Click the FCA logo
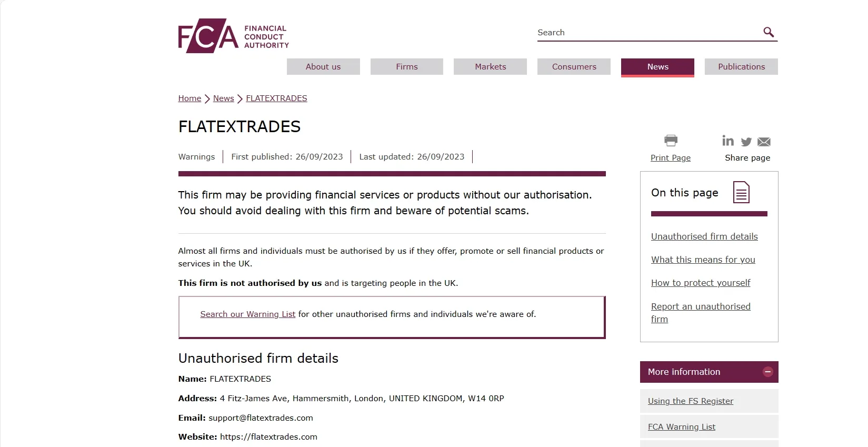This screenshot has width=868, height=447. coord(234,36)
